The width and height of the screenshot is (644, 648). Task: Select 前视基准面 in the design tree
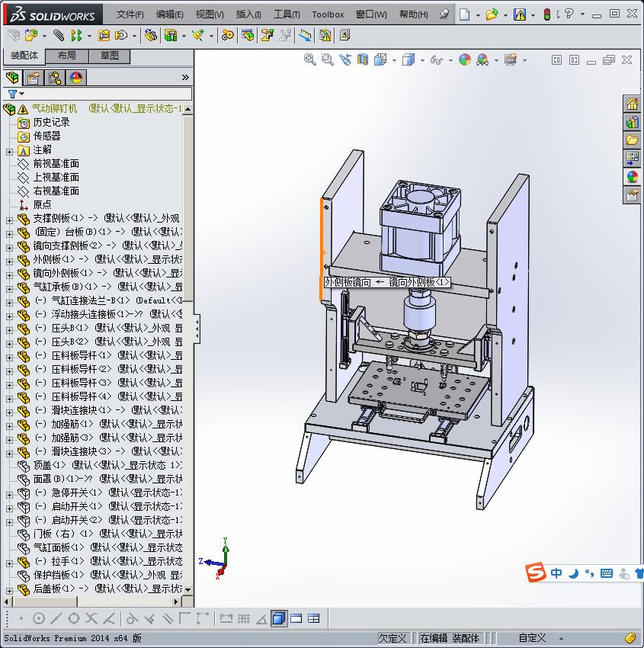[56, 164]
